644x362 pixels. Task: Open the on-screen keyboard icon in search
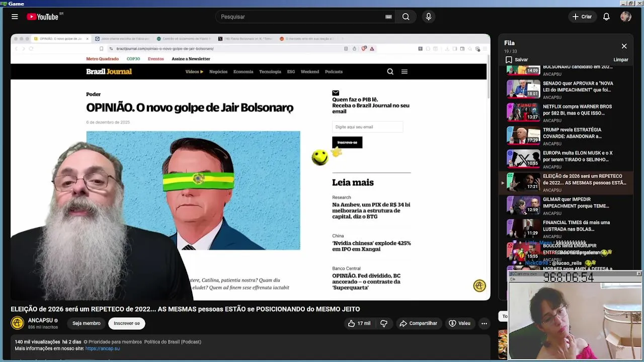tap(388, 17)
